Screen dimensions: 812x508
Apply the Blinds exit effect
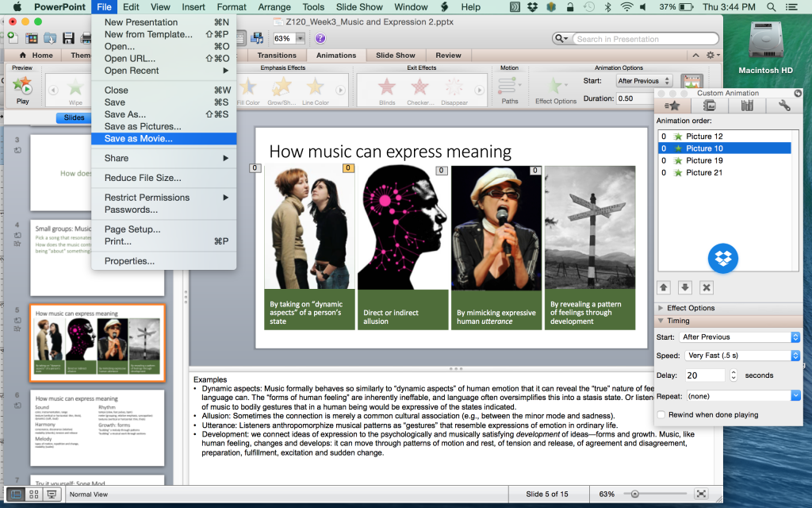387,90
